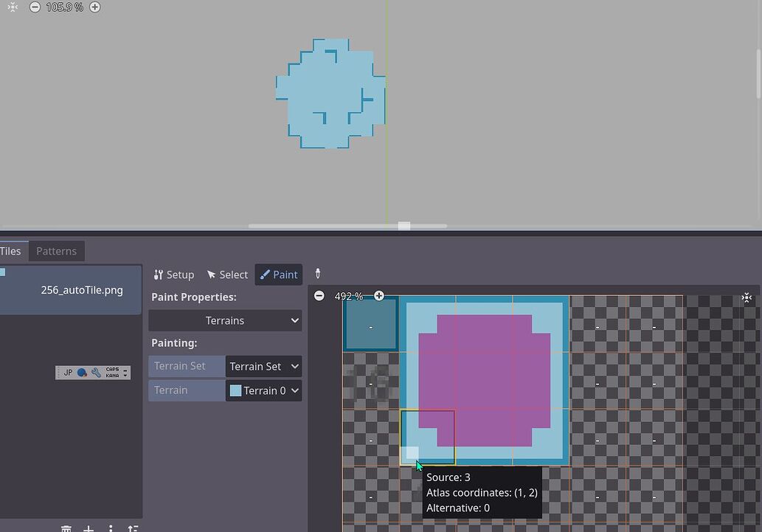The height and width of the screenshot is (532, 762).
Task: Open the Paint Properties Terrains dropdown
Action: tap(225, 320)
